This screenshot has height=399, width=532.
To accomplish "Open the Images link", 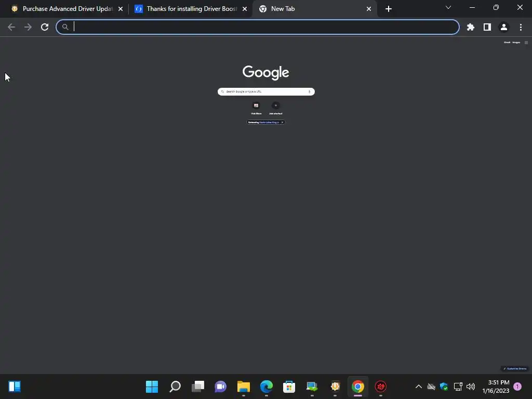I will click(516, 43).
